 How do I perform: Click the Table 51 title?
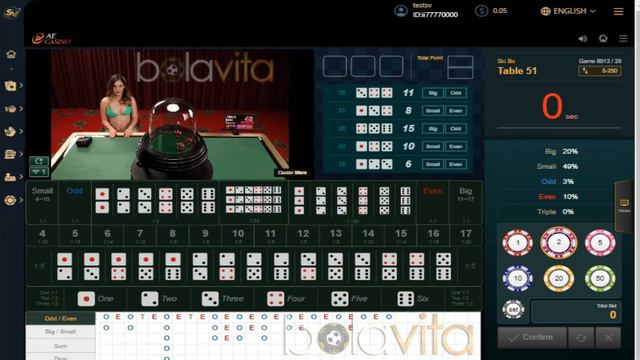pos(517,71)
